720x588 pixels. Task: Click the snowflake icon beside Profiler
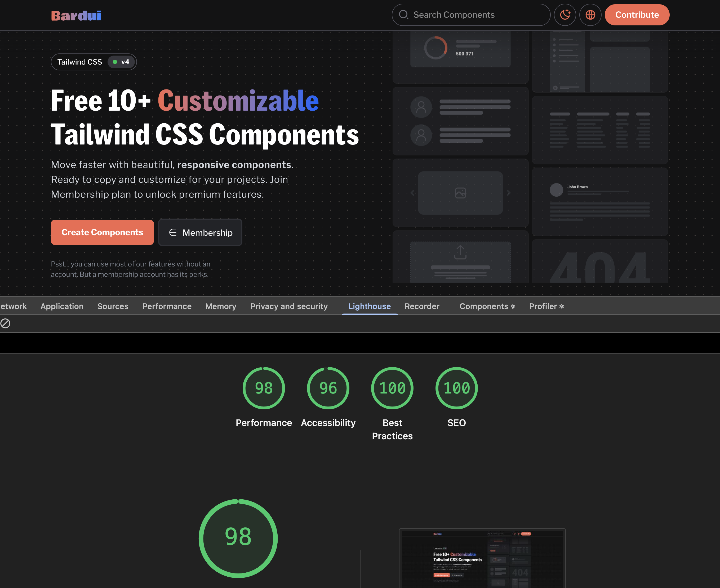click(562, 306)
